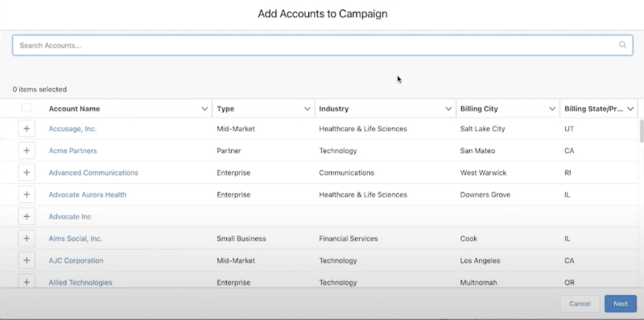This screenshot has width=644, height=320.
Task: Focus the Search Accounts input field
Action: pyautogui.click(x=323, y=45)
